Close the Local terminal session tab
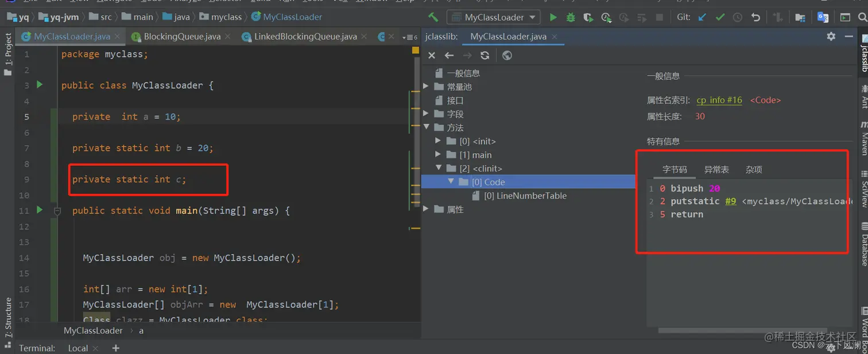This screenshot has width=868, height=354. coord(96,348)
